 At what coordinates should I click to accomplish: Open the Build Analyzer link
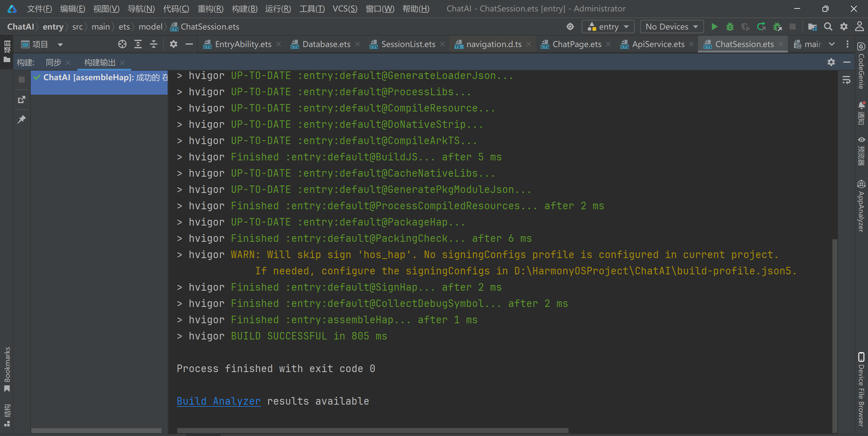pyautogui.click(x=218, y=401)
